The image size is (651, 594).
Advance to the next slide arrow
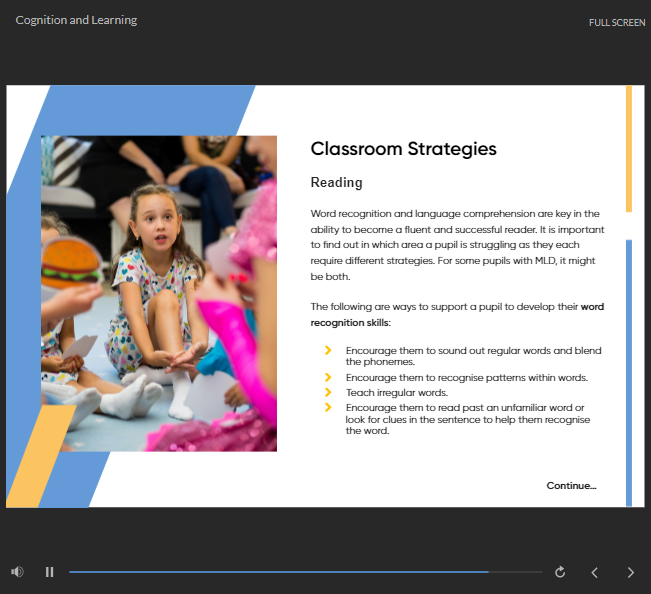(630, 572)
